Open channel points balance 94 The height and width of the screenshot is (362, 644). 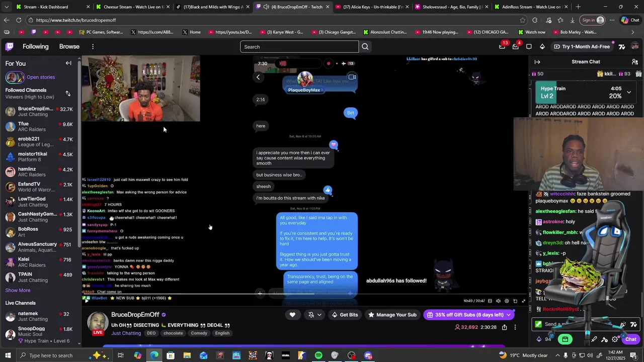tap(544, 339)
